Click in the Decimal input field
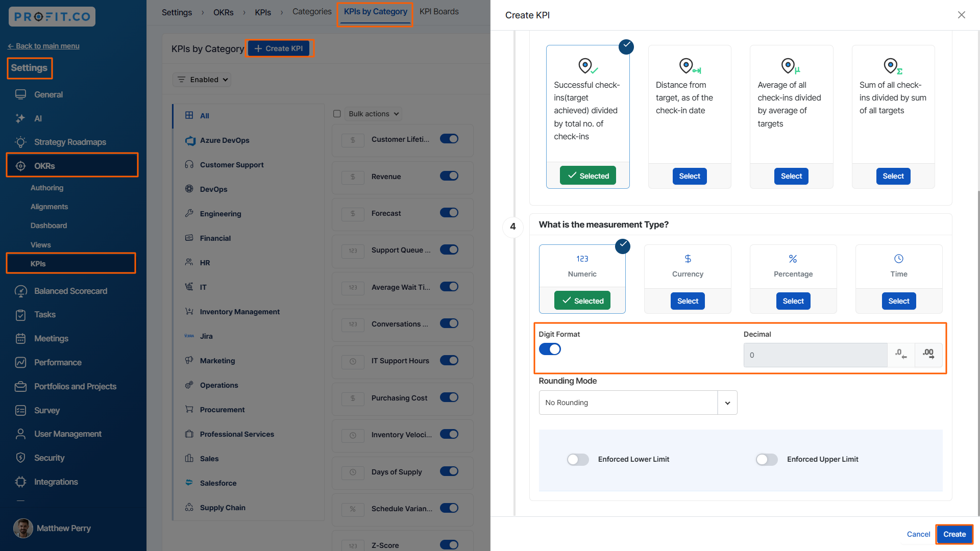The image size is (980, 551). click(815, 355)
